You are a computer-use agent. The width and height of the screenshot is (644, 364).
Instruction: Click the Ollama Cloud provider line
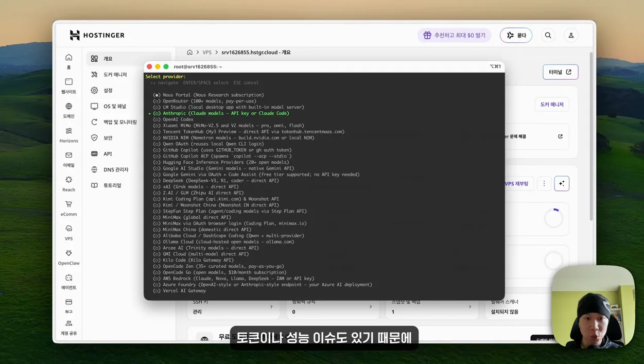[223, 242]
